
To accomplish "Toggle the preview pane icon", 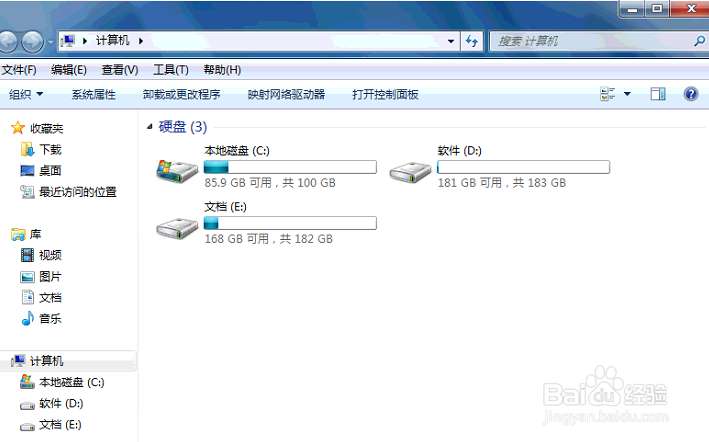I will click(x=657, y=94).
